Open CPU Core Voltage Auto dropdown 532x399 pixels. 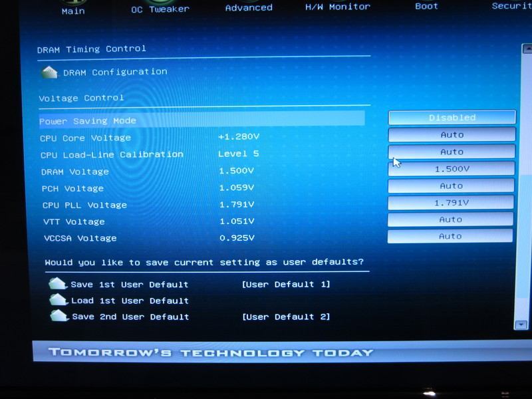[452, 134]
